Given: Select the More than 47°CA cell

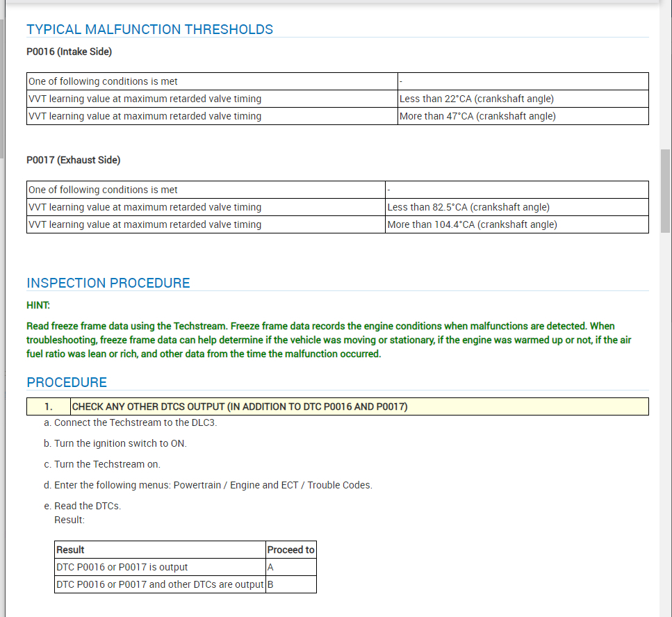Looking at the screenshot, I should 523,116.
